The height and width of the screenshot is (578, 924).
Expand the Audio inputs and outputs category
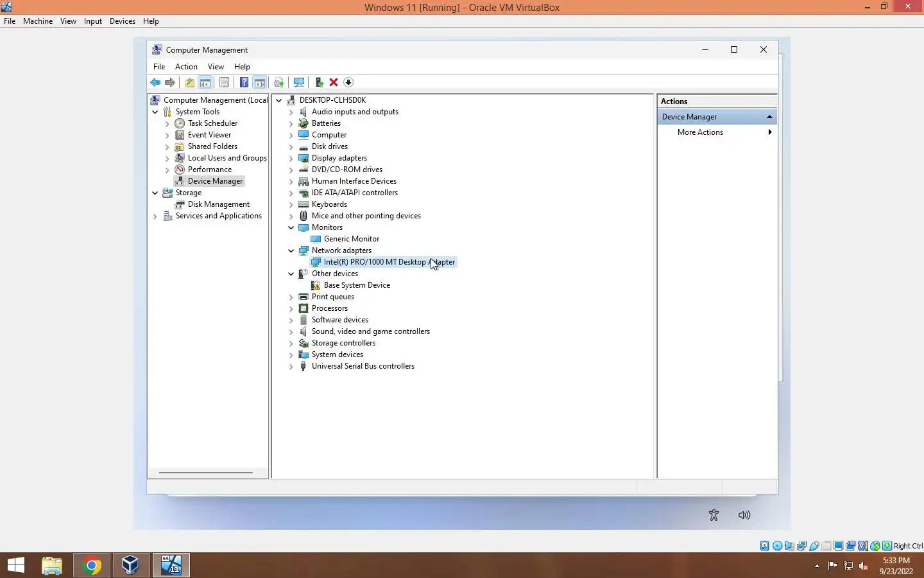(291, 112)
